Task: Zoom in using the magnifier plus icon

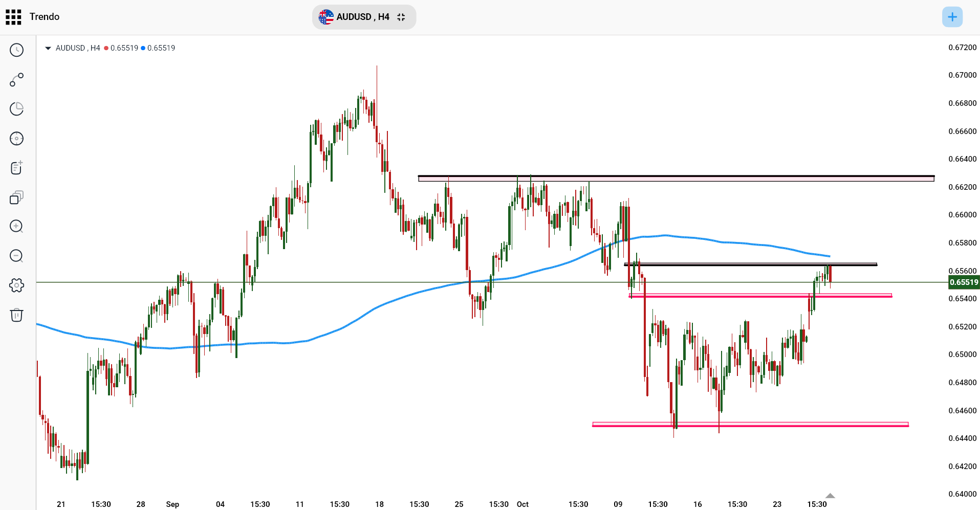Action: pyautogui.click(x=17, y=227)
